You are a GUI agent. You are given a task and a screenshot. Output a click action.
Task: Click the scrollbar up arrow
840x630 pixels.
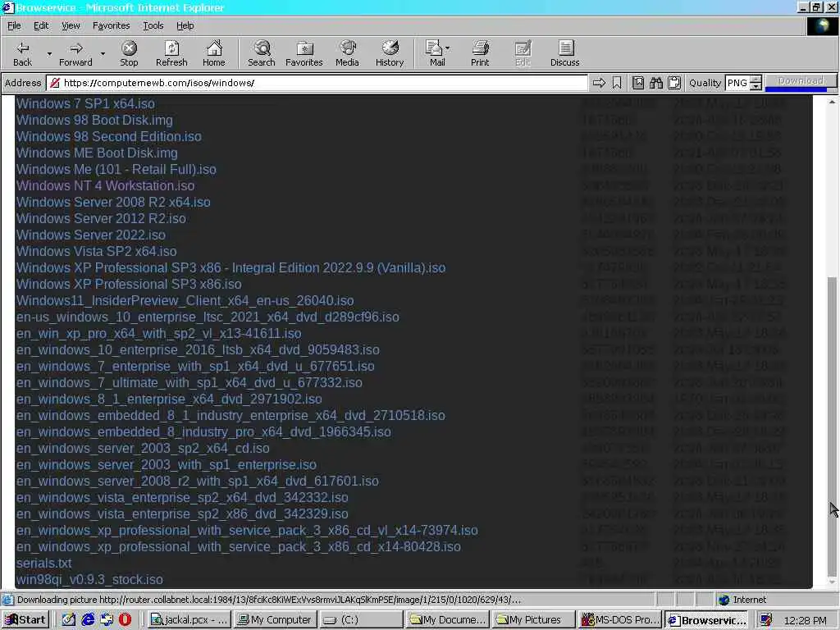tap(832, 101)
